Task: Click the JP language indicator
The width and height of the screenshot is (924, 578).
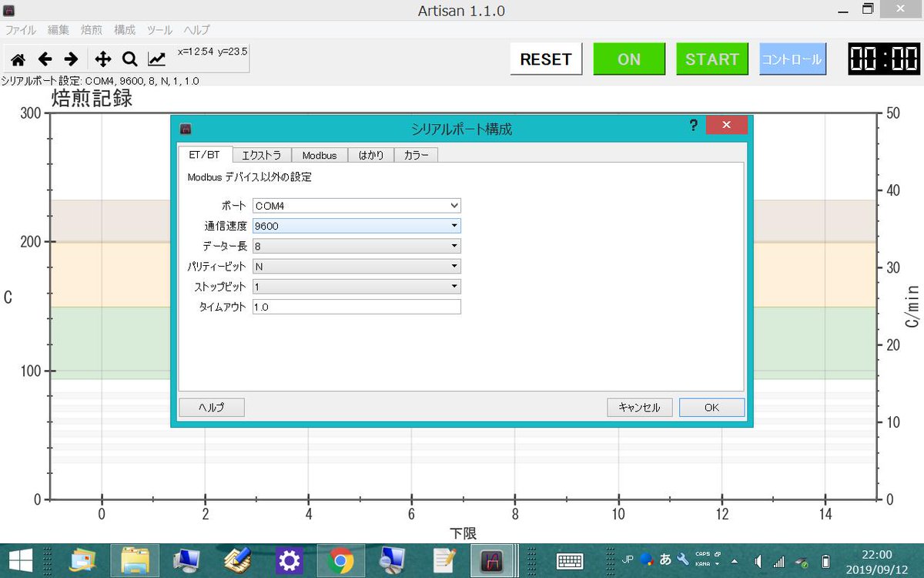Action: click(x=627, y=559)
